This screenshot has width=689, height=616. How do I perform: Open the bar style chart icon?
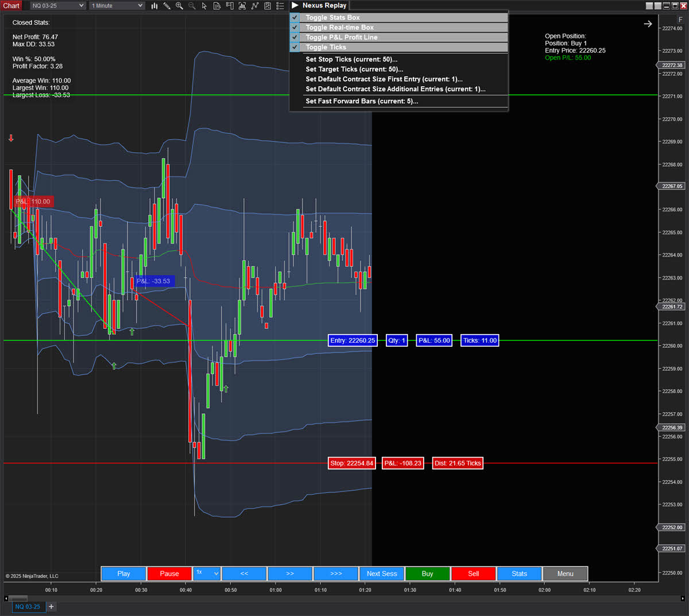click(x=154, y=6)
